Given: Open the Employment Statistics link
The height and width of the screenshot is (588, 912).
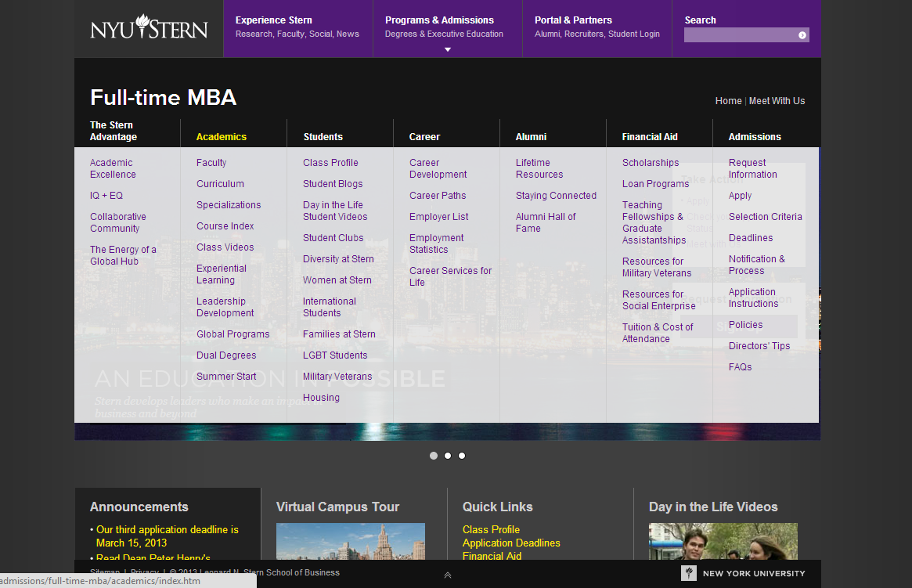Looking at the screenshot, I should (x=436, y=243).
